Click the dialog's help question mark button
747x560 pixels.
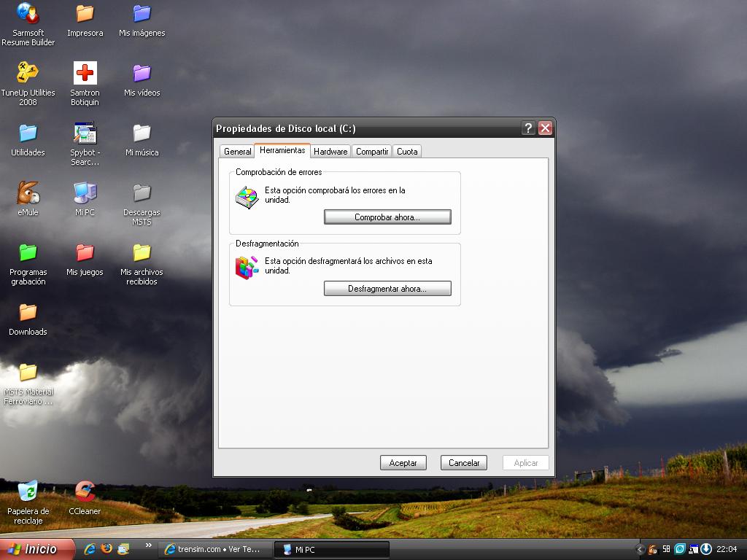click(528, 128)
